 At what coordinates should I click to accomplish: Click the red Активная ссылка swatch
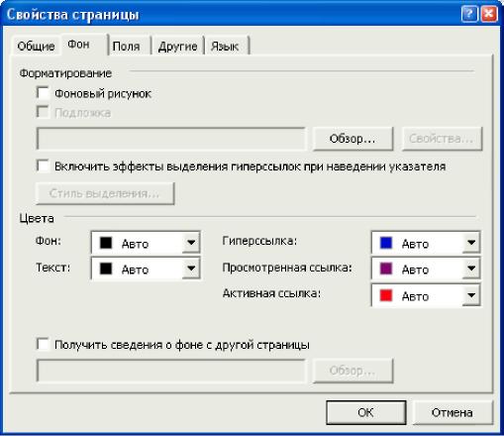point(386,295)
